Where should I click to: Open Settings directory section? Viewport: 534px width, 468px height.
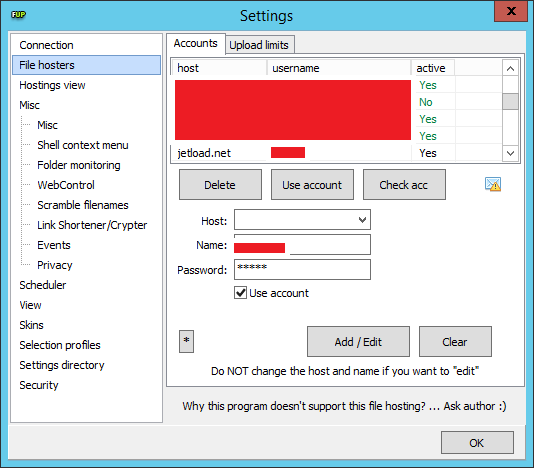point(62,365)
